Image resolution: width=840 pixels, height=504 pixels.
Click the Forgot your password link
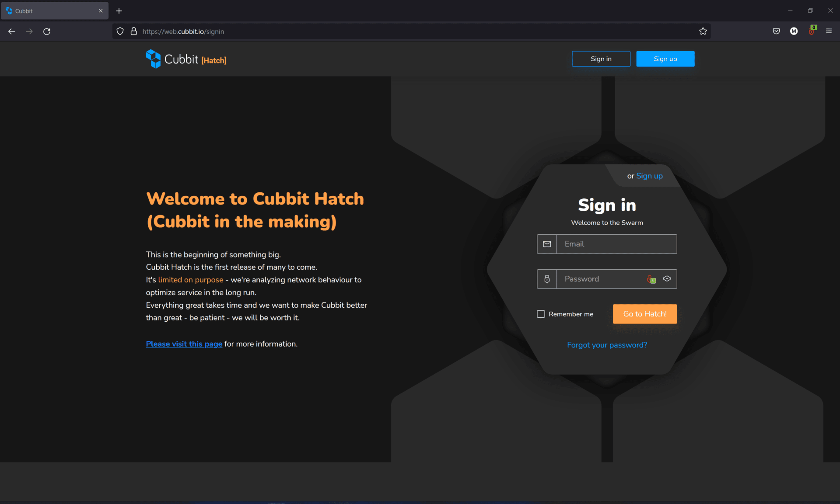(x=607, y=345)
